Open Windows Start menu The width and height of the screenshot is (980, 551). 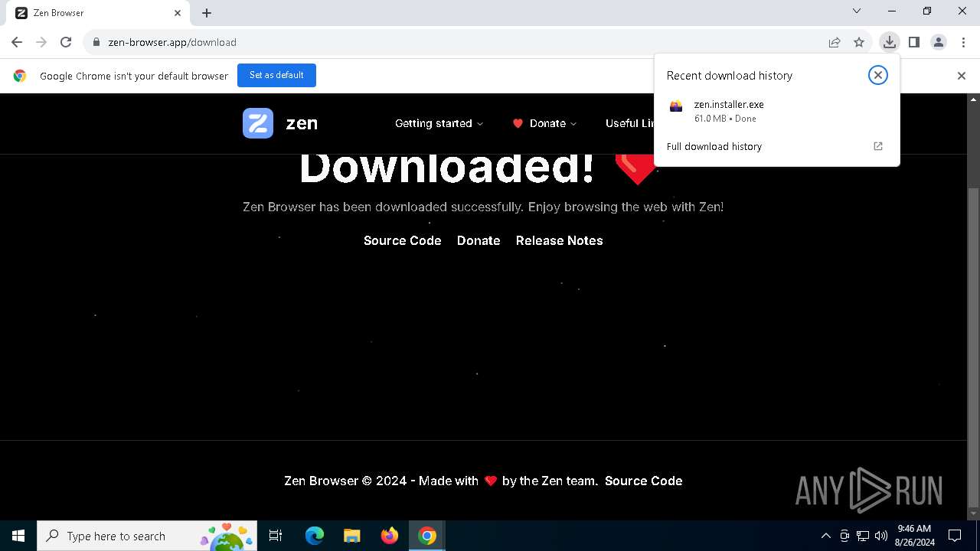[18, 536]
